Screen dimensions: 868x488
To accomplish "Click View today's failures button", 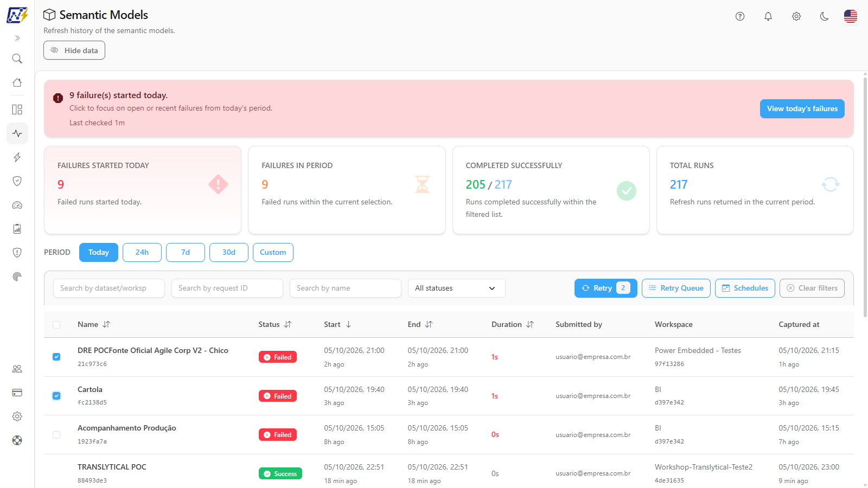I will tap(802, 108).
